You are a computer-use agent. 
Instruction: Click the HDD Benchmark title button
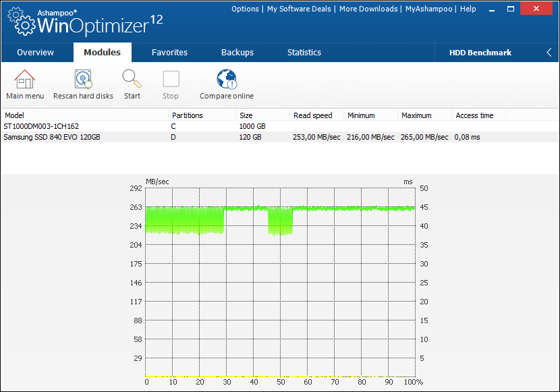pos(480,53)
